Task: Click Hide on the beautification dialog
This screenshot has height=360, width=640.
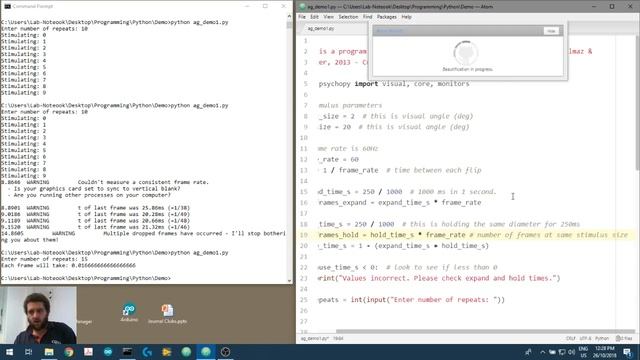Action: (x=551, y=31)
